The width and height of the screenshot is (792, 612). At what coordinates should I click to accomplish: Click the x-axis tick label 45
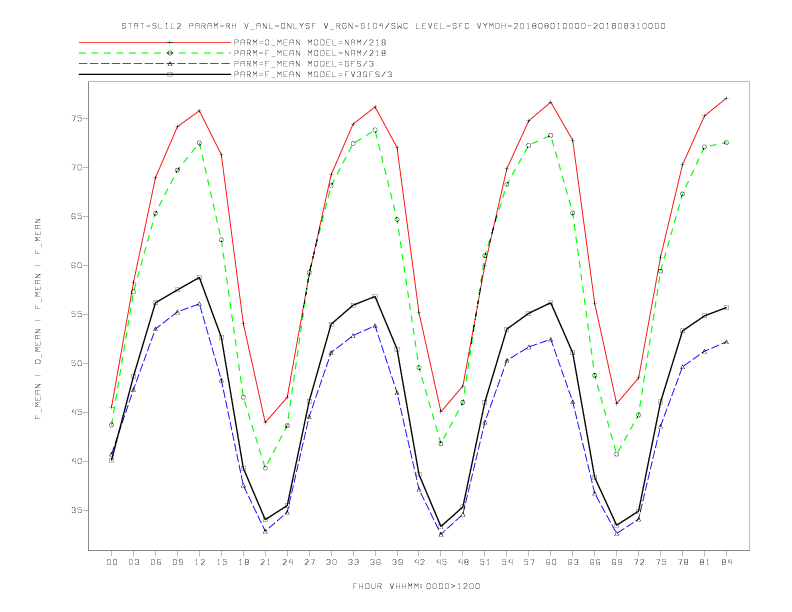(441, 562)
